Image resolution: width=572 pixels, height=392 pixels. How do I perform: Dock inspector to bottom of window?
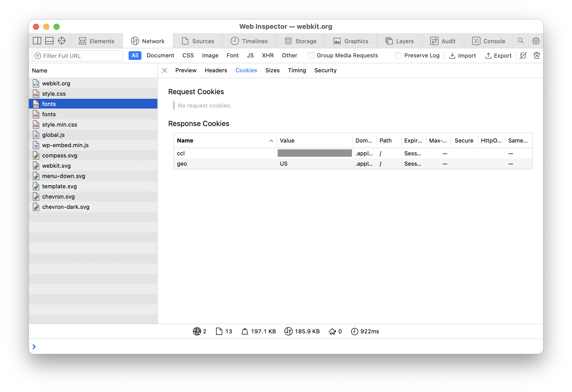coord(49,41)
